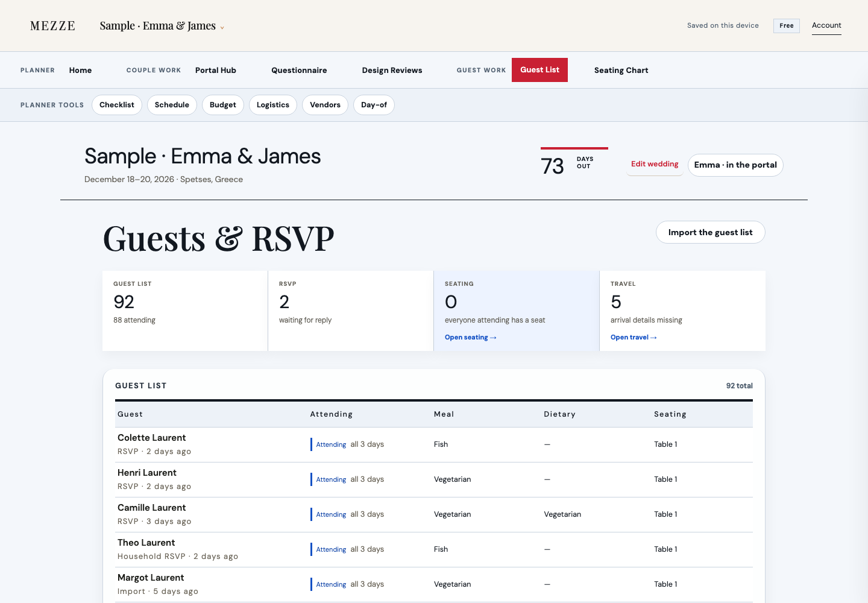Viewport: 868px width, 603px height.
Task: Open the Vendors planner tool
Action: (325, 105)
